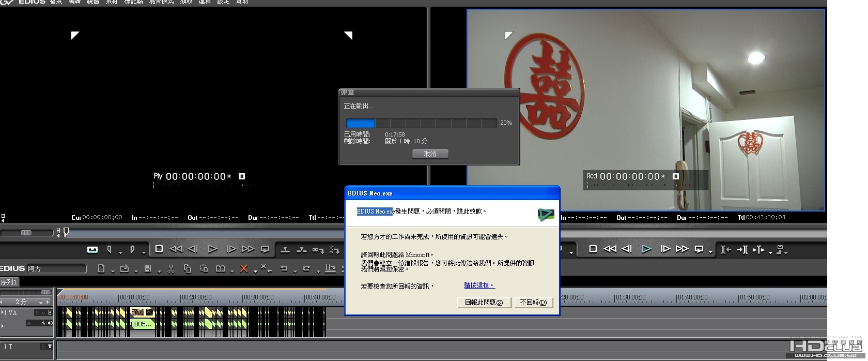Step to next frame in player
This screenshot has width=868, height=361.
click(x=231, y=249)
